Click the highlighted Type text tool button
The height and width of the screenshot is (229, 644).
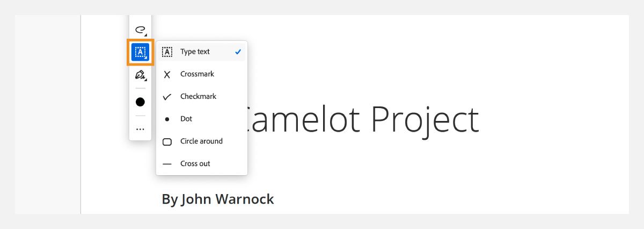(x=140, y=52)
